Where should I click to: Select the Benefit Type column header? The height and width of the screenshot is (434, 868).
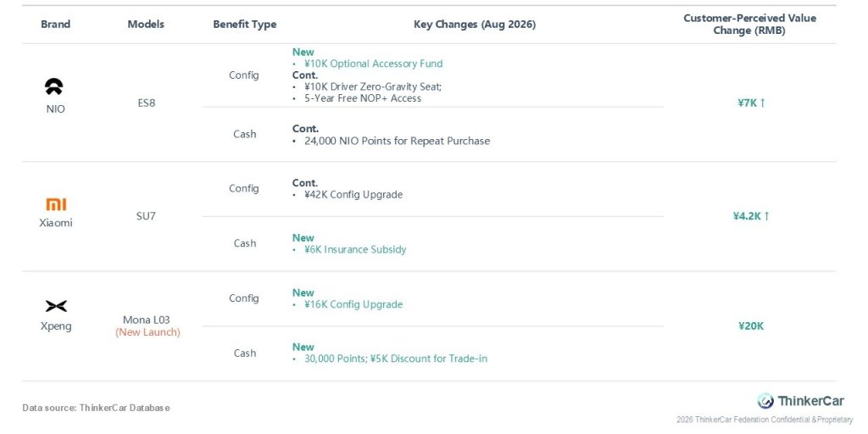[245, 25]
